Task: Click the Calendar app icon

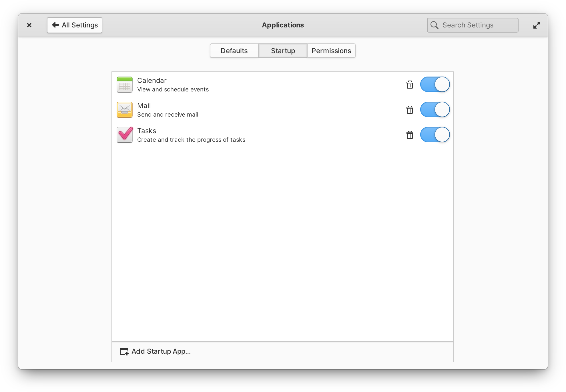Action: pos(124,85)
